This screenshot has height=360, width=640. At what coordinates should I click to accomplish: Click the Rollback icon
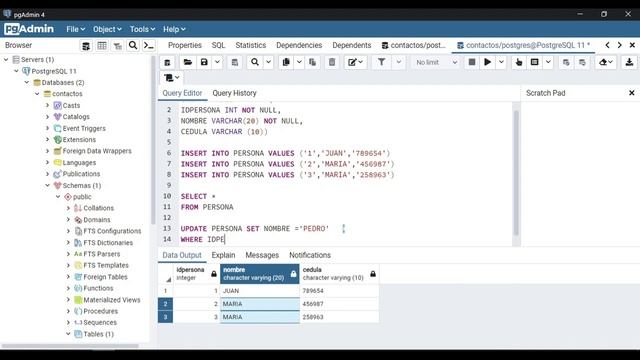tap(582, 62)
